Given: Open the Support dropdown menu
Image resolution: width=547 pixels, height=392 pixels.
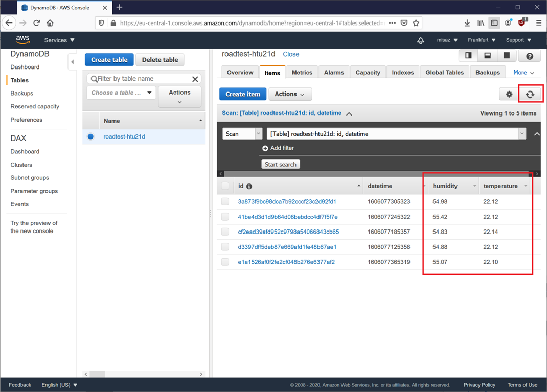Looking at the screenshot, I should coord(518,40).
